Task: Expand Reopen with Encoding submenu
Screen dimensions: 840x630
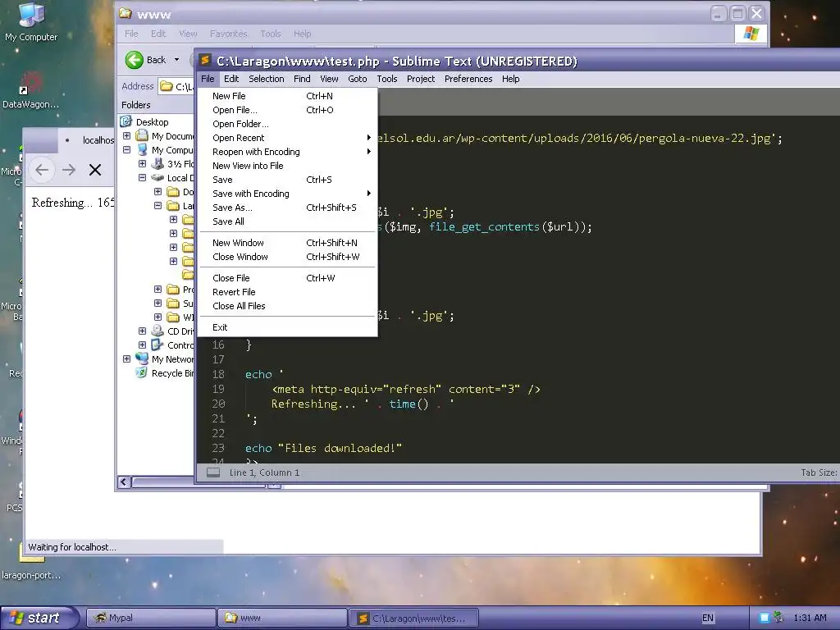Action: pos(287,152)
